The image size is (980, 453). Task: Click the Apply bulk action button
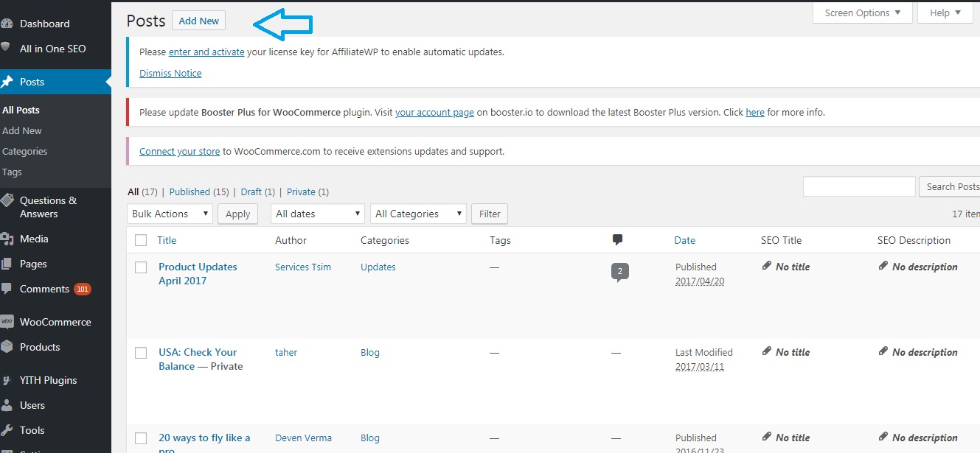[237, 214]
